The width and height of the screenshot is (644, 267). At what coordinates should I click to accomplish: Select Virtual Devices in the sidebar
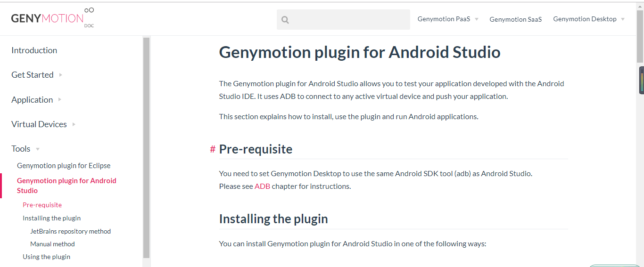click(x=39, y=124)
